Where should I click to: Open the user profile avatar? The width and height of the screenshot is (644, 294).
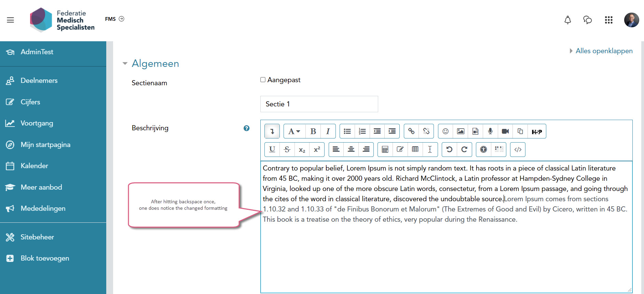click(631, 20)
